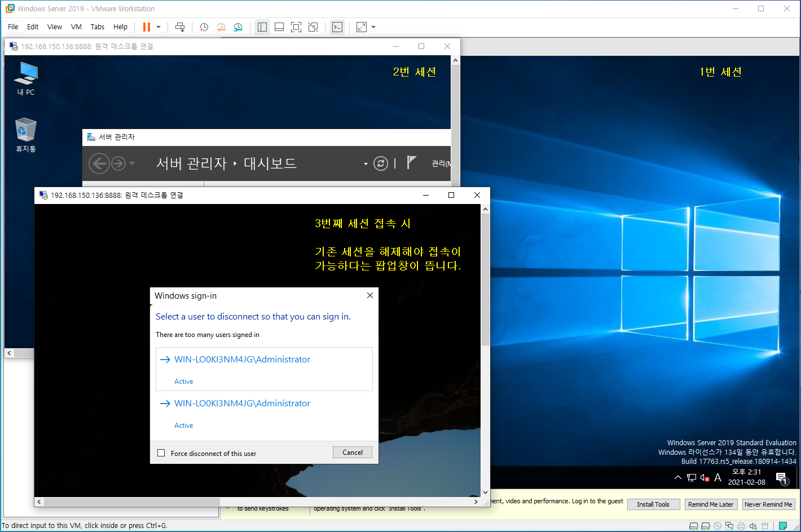Open the Action Center notification icon
801x532 pixels.
782,478
